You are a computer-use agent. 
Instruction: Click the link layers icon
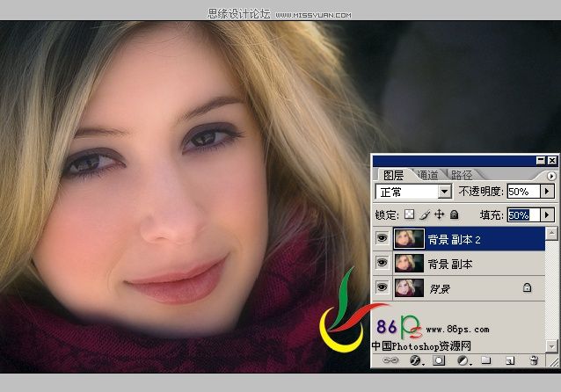390,360
